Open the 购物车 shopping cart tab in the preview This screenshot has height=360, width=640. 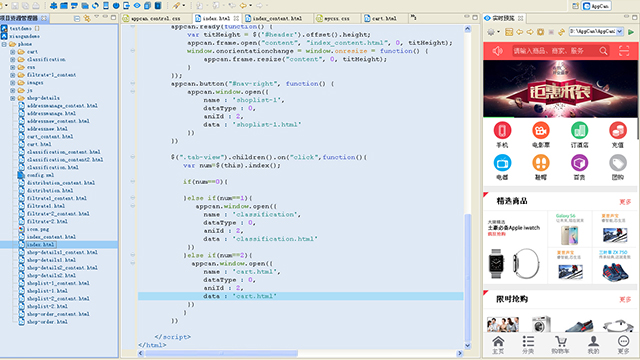pyautogui.click(x=560, y=345)
